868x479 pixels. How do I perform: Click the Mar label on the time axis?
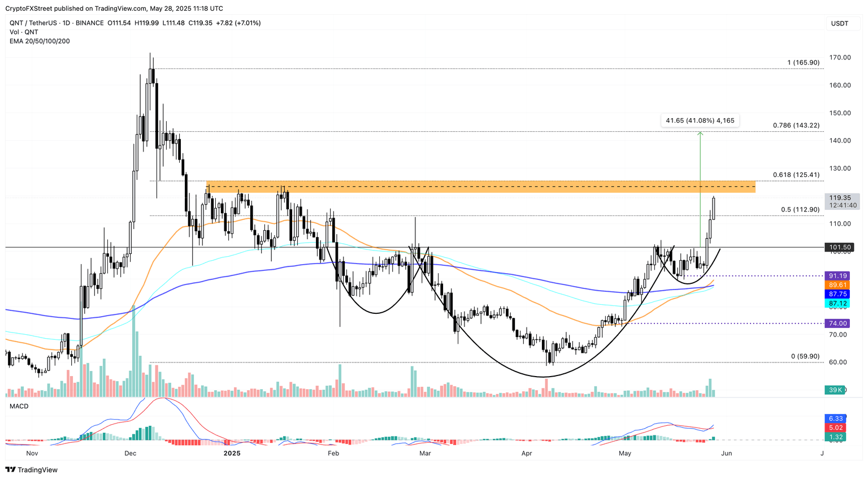[425, 453]
